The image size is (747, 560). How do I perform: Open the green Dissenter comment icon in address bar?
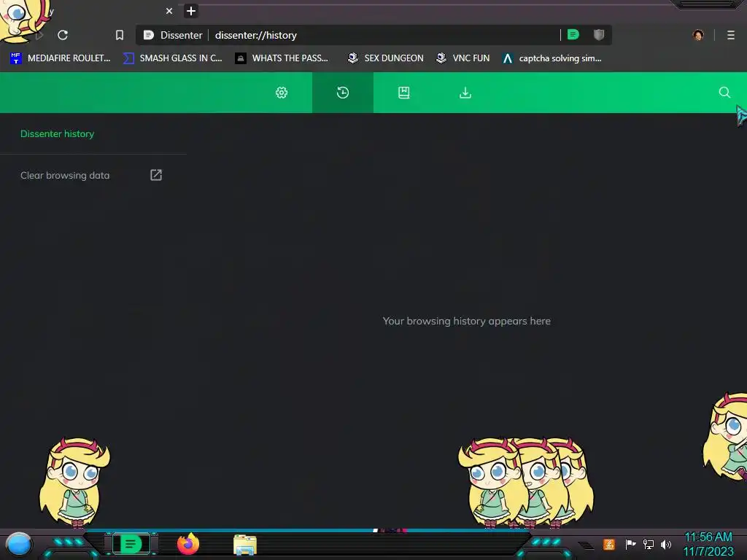[573, 35]
